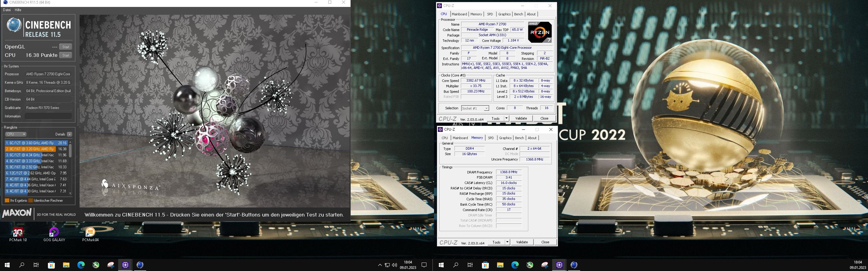Viewport: 868px width, 271px height.
Task: Open the Datei menu in Cinebench
Action: [7, 10]
